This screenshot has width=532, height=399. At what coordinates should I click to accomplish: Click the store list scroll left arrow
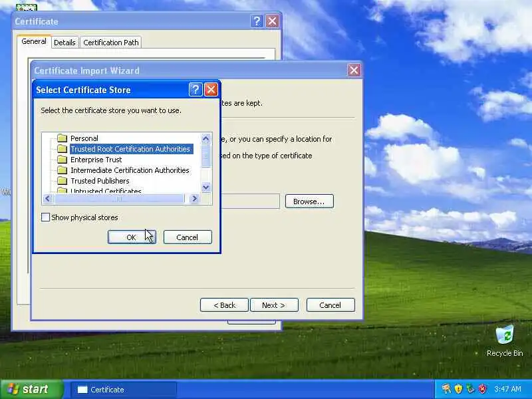[x=47, y=198]
